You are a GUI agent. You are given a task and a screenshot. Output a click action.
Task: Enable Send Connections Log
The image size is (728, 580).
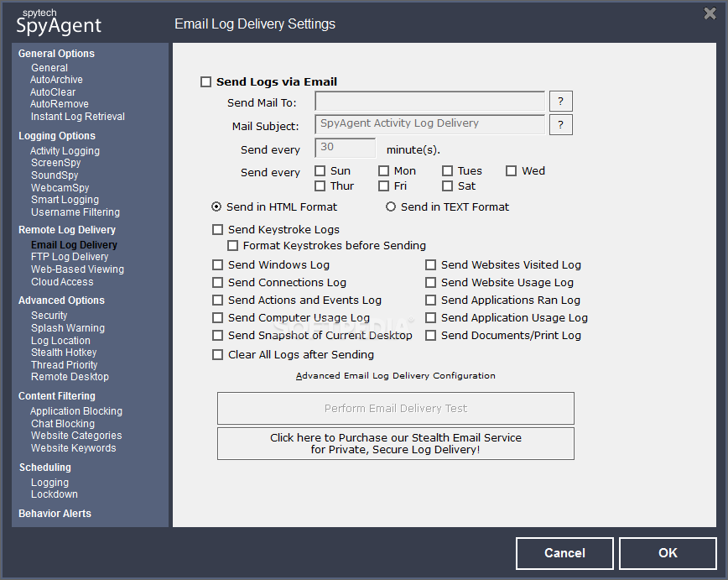click(x=217, y=283)
